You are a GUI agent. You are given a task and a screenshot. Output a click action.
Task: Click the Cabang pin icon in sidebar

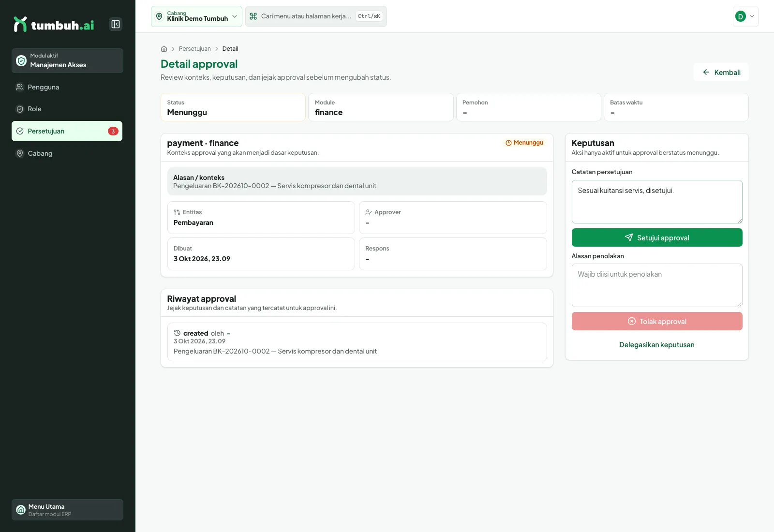tap(20, 153)
